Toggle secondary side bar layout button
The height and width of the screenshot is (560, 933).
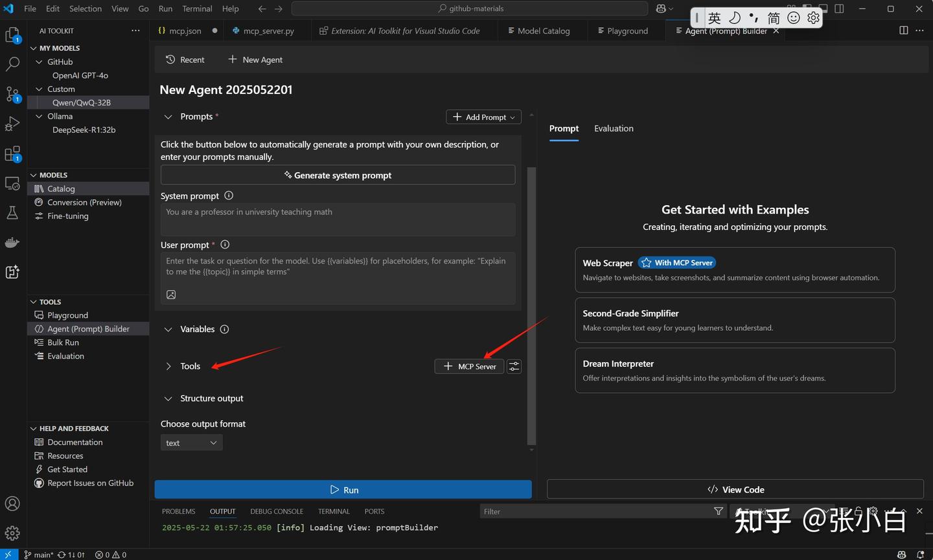point(840,8)
